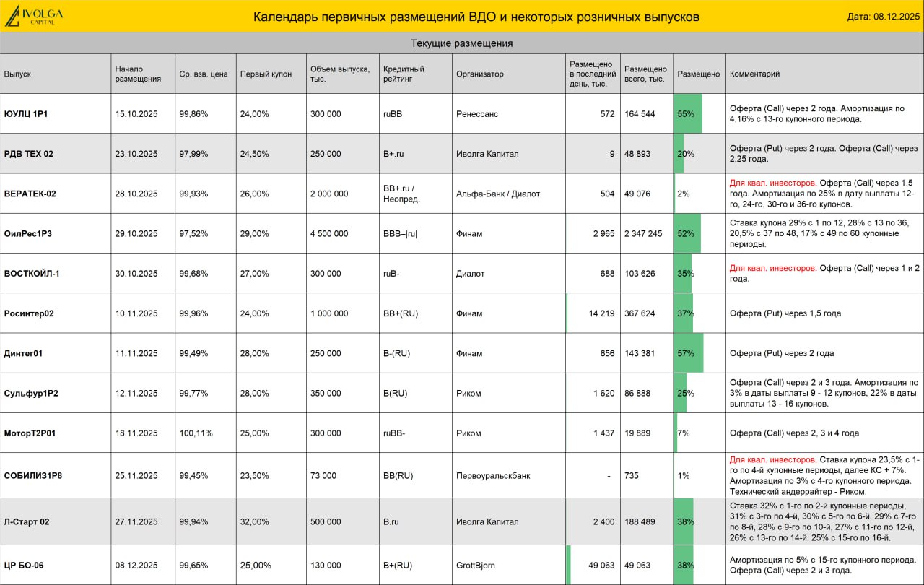924x585 pixels.
Task: Click the 7% placement cell for МоторТ2Р01
Action: 699,433
